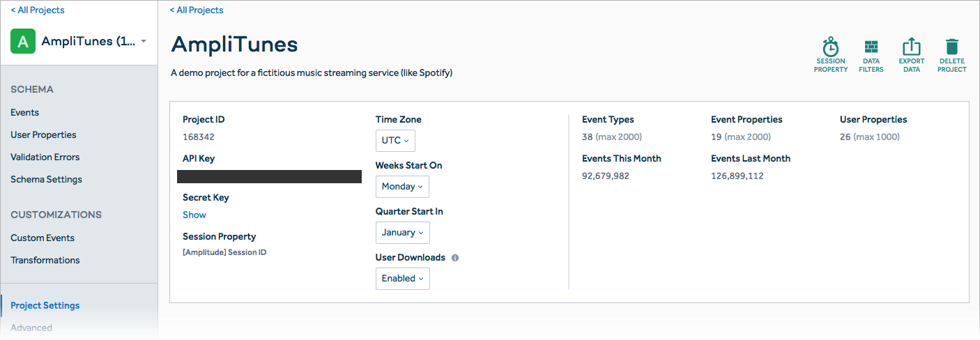Open Schema Settings in the sidebar
Screen dimensions: 980x340
click(46, 179)
